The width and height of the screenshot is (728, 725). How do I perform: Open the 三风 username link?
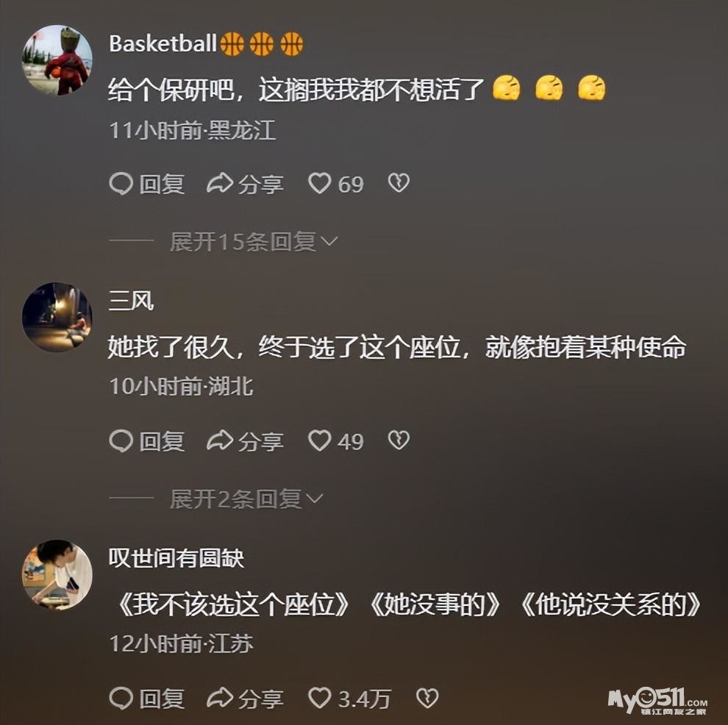(131, 301)
